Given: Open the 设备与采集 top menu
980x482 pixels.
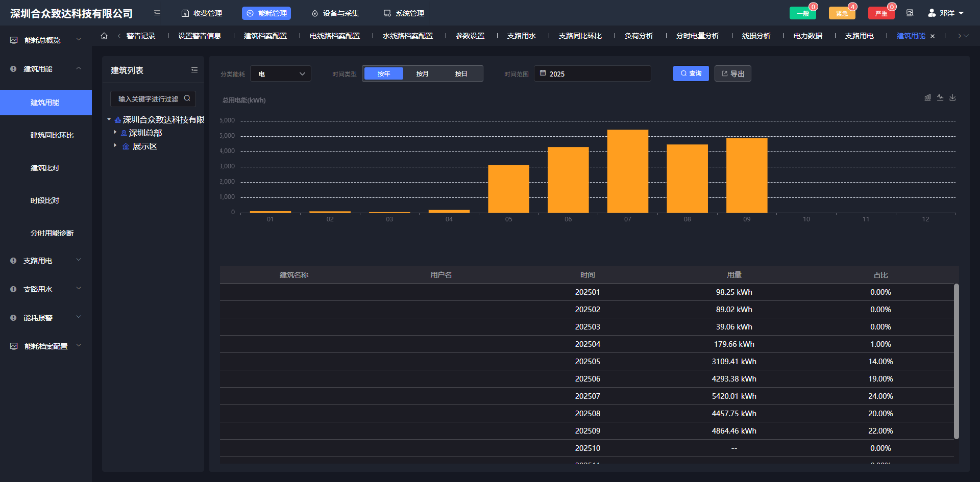Looking at the screenshot, I should pos(335,13).
